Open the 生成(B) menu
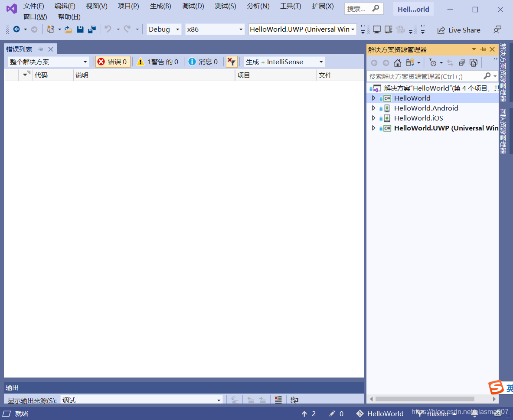 coord(160,6)
